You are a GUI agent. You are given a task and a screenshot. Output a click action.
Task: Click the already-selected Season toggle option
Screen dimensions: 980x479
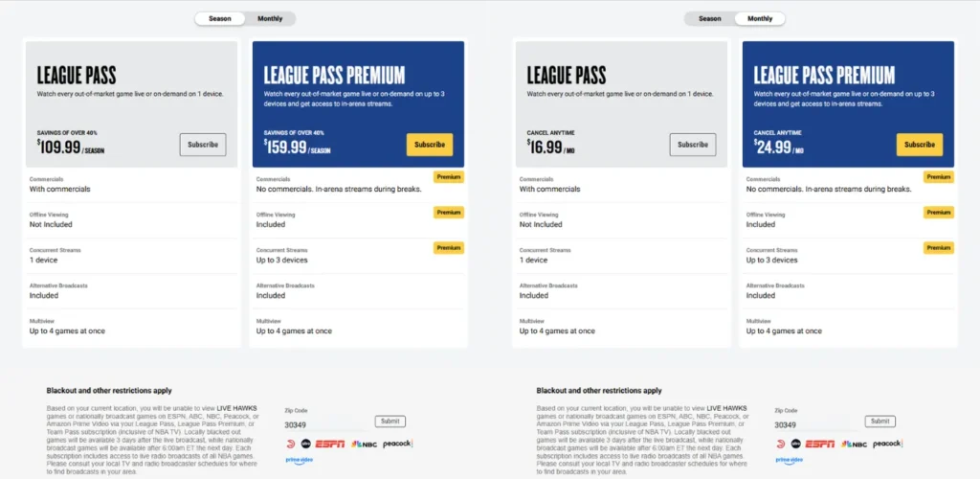[219, 18]
